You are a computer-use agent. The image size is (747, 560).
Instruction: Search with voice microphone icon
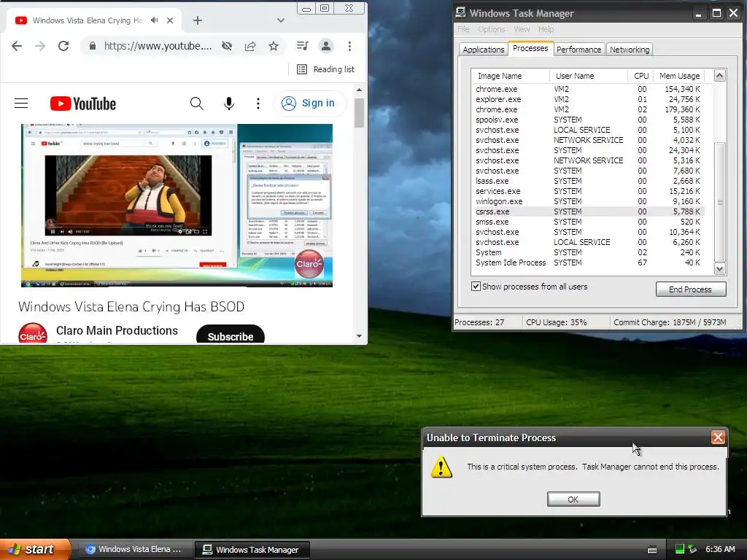pos(229,104)
